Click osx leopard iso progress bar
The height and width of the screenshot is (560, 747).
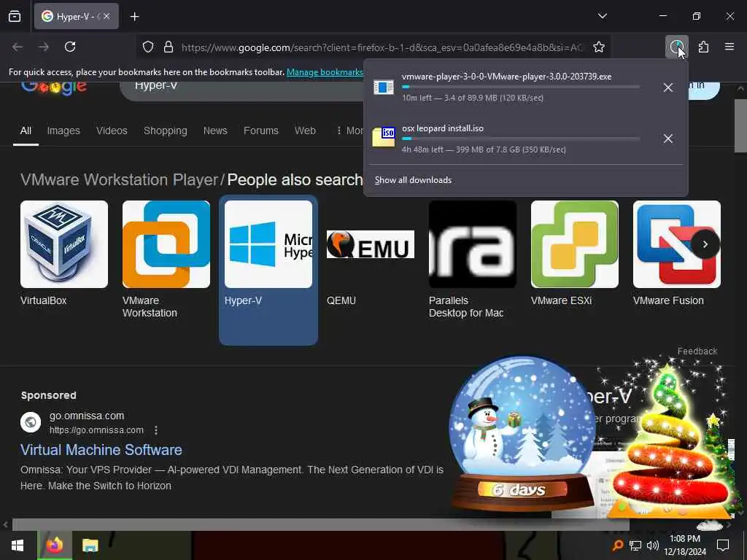[521, 139]
